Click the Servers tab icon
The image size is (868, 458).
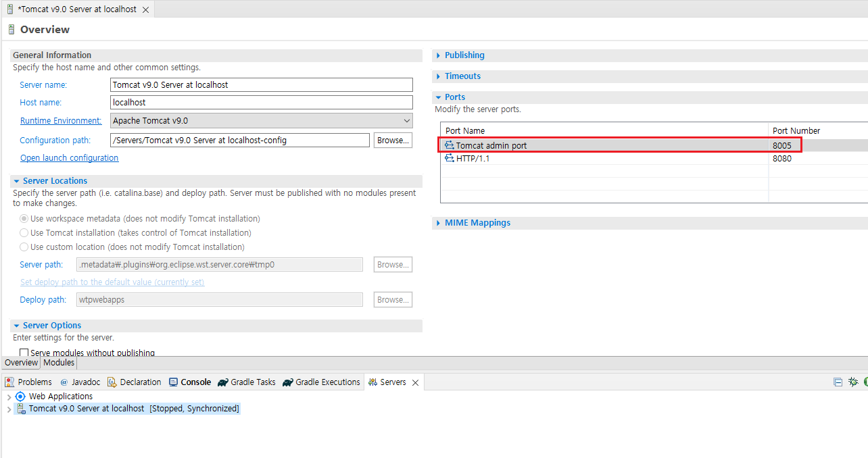pos(372,382)
